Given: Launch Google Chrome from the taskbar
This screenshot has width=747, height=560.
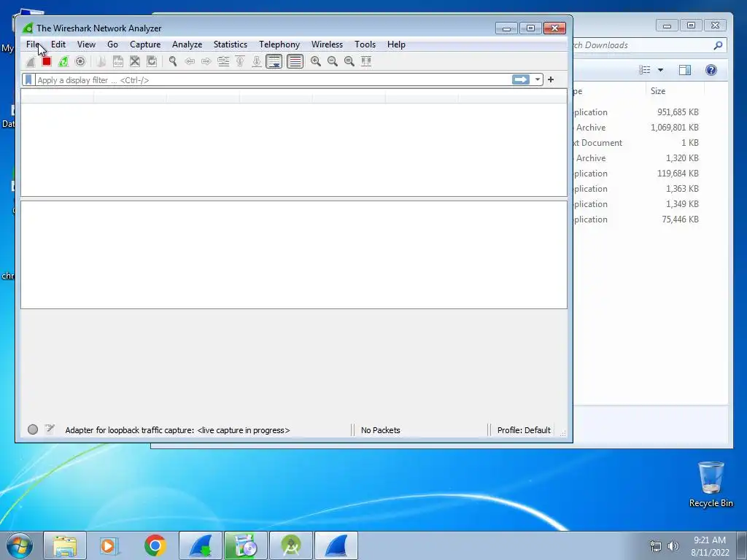Looking at the screenshot, I should 155,545.
